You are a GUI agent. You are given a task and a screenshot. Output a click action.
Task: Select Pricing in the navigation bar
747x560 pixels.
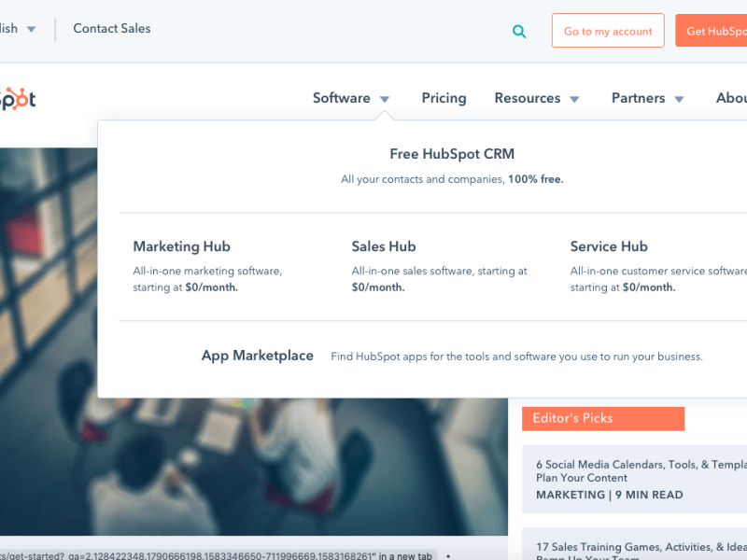[444, 98]
